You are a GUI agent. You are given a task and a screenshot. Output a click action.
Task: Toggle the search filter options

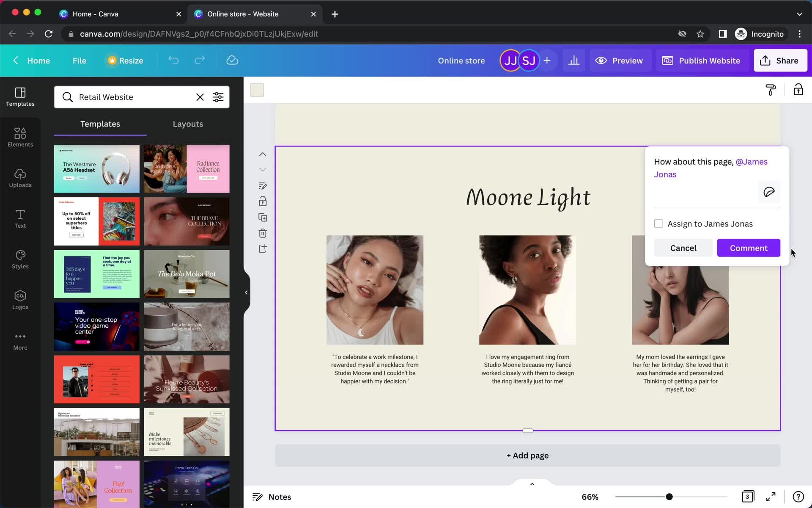[219, 97]
